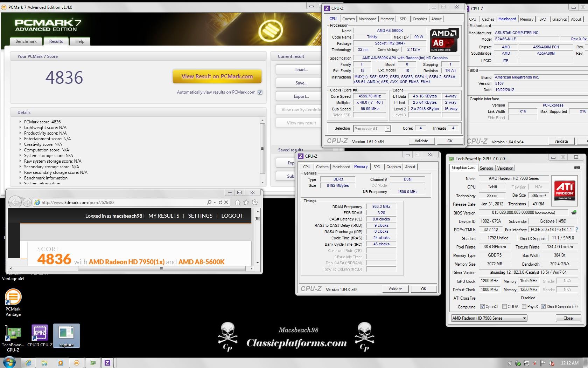Open the browser Tools gear menu
Screen dimensions: 588x368
[255, 202]
